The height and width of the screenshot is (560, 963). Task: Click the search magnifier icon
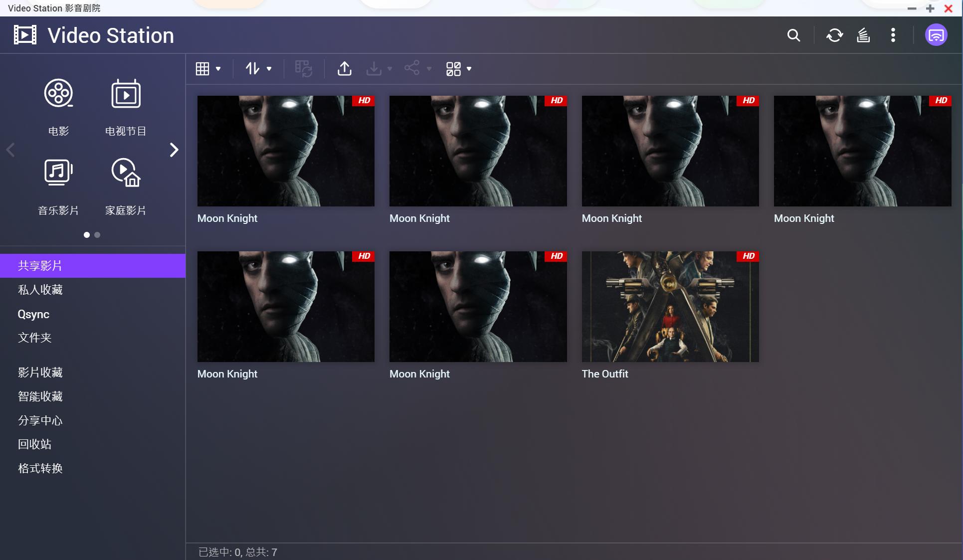tap(793, 35)
